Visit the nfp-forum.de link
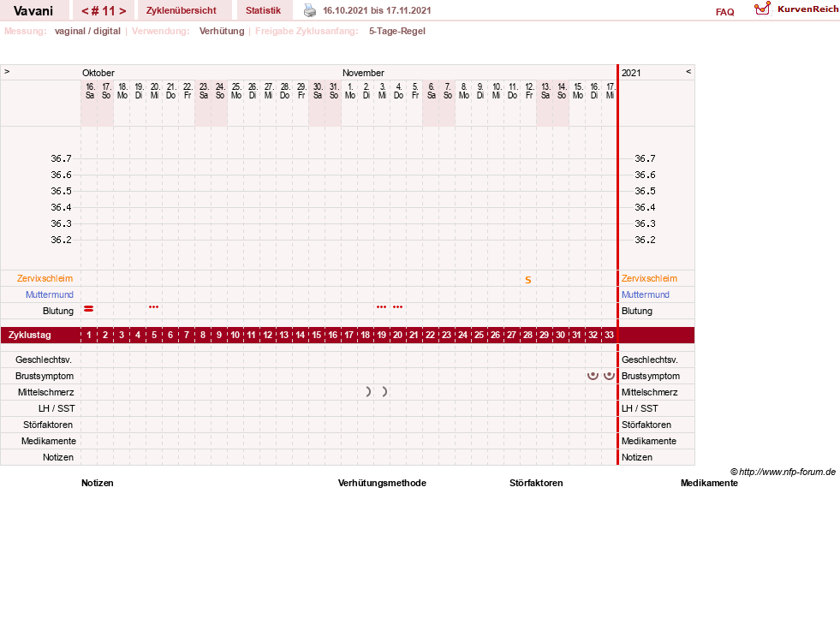The image size is (840, 636). [x=787, y=472]
